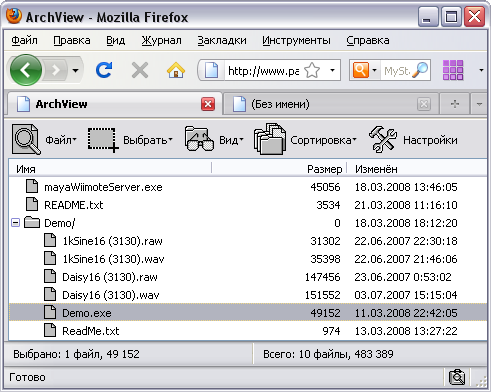Viewport: 491px width, 392px height.
Task: Click the date 03.07.2007 15:15:04
Action: point(405,295)
